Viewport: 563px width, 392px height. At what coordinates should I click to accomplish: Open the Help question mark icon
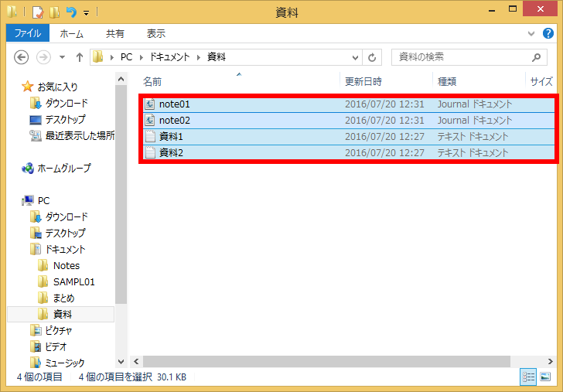pyautogui.click(x=550, y=33)
